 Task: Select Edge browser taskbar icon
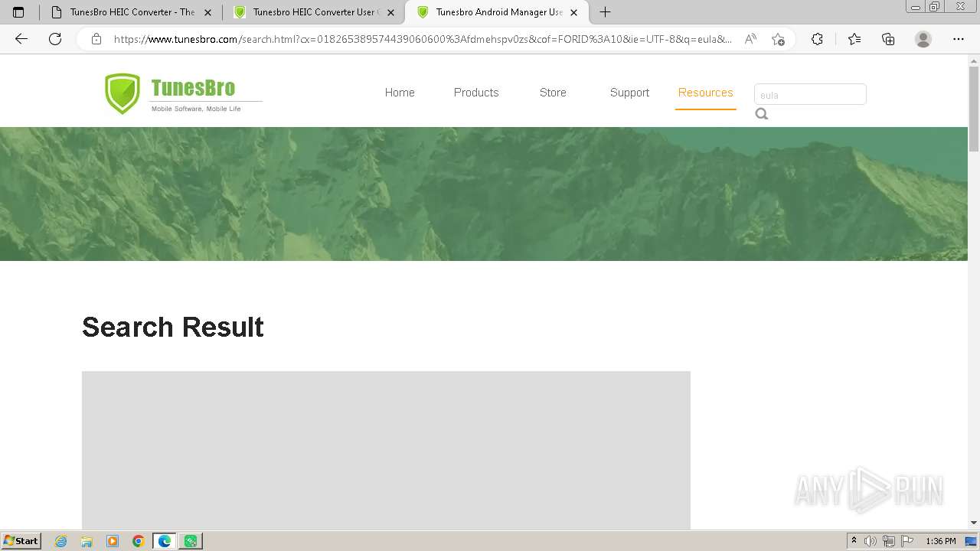point(165,541)
